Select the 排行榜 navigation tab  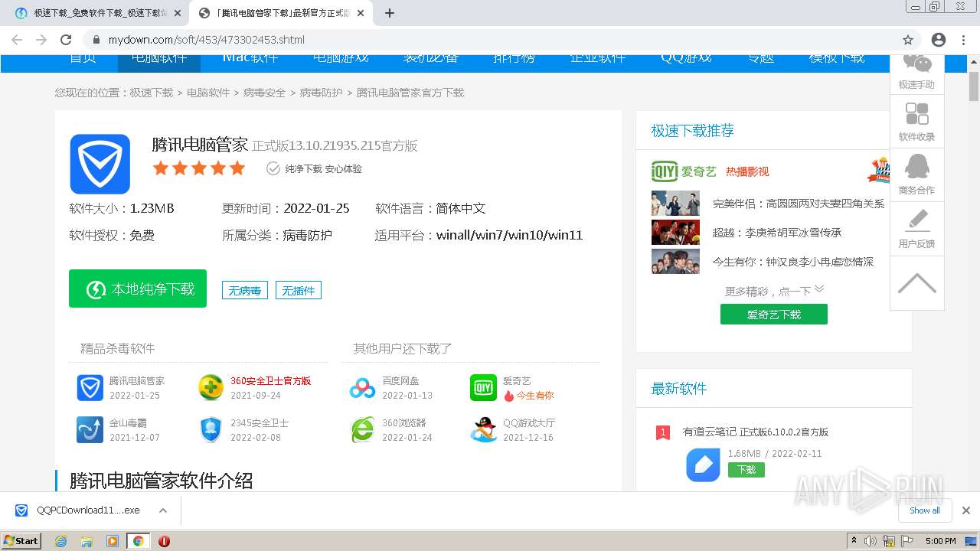coord(514,58)
